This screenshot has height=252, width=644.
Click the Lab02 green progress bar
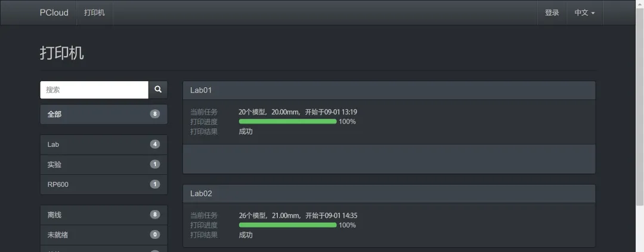pos(287,225)
